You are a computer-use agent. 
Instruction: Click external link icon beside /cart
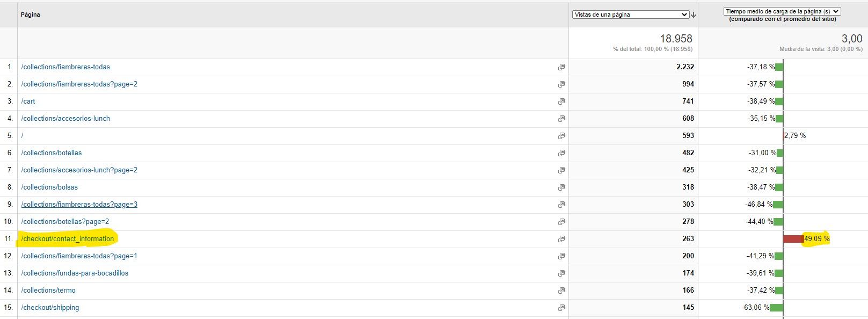pos(561,102)
